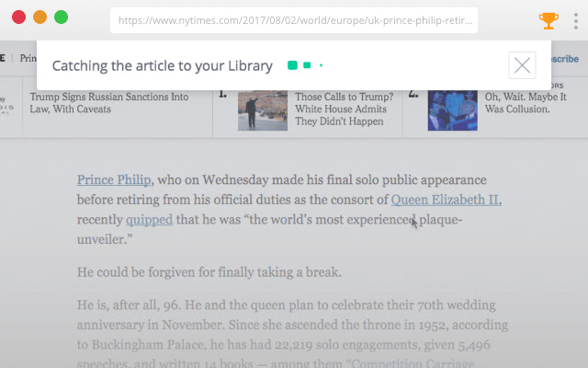The height and width of the screenshot is (368, 588).
Task: Open the three-dot browser menu
Action: [x=576, y=21]
